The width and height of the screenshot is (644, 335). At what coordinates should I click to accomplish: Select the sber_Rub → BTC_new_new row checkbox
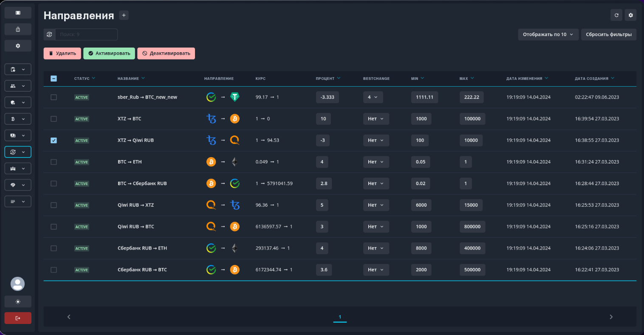click(x=54, y=97)
